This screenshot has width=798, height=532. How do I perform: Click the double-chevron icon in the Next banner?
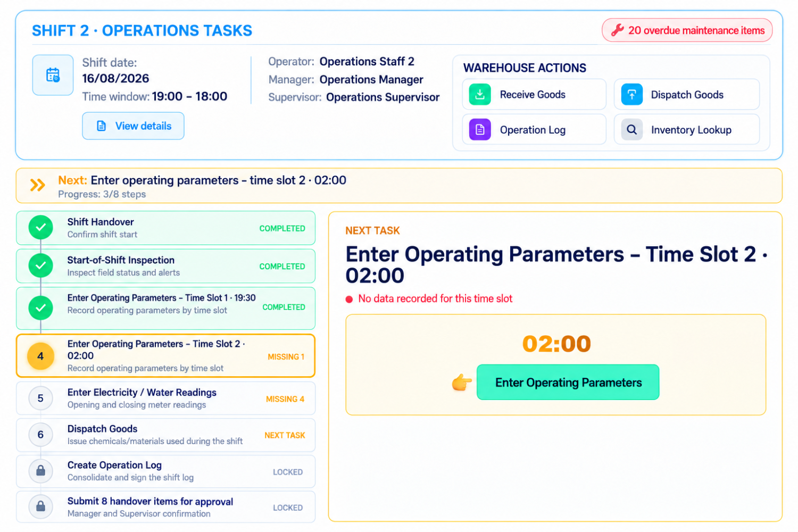click(37, 185)
